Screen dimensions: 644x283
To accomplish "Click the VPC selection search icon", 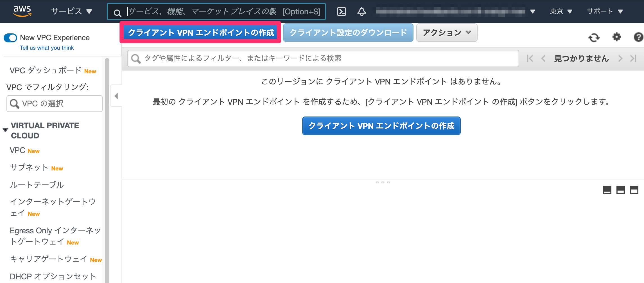I will (14, 104).
